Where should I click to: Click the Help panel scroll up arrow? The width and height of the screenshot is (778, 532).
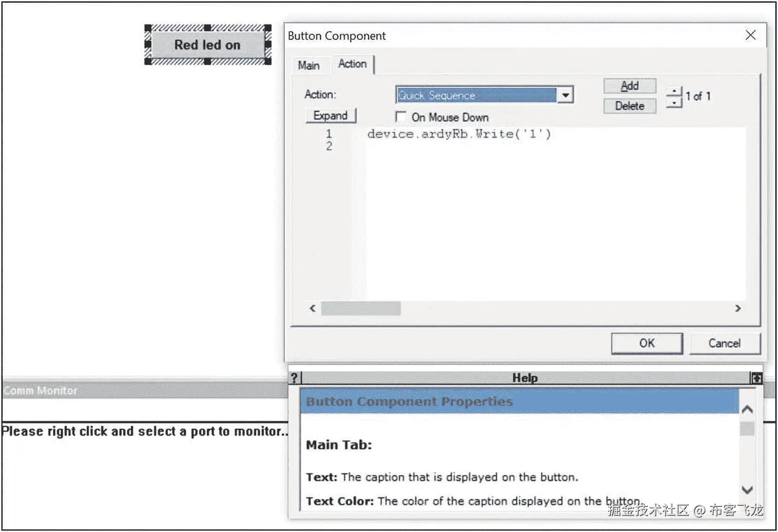[747, 409]
